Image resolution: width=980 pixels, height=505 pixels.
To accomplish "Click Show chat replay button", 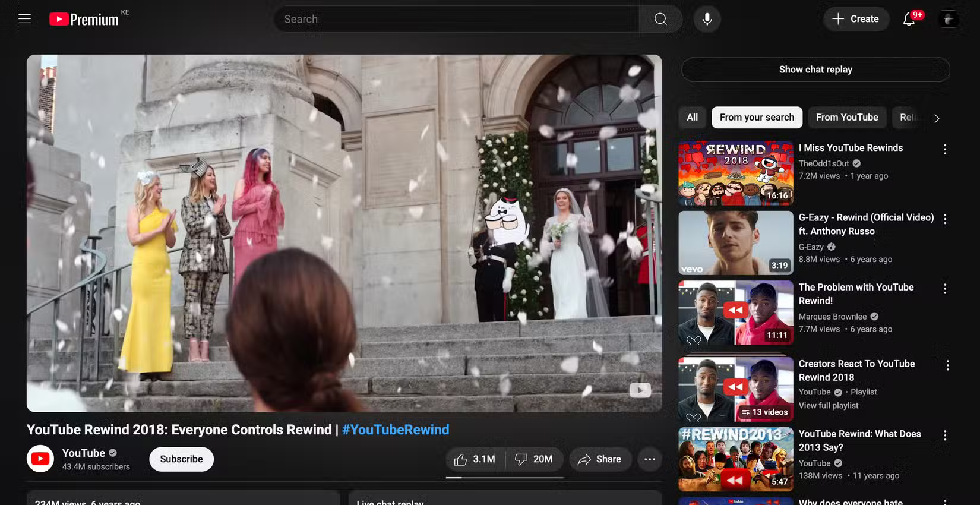I will [x=815, y=70].
